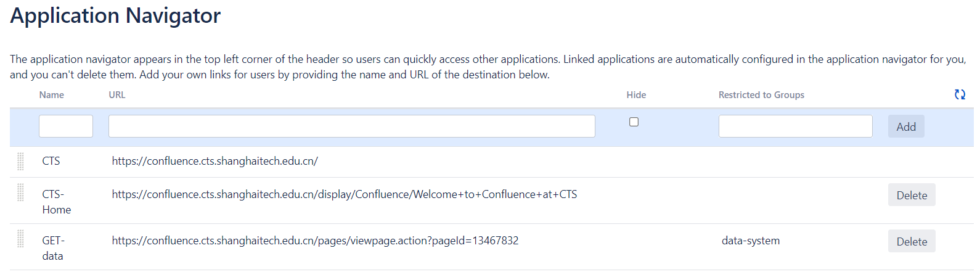Click the data-system group entry
The height and width of the screenshot is (277, 980).
[750, 241]
